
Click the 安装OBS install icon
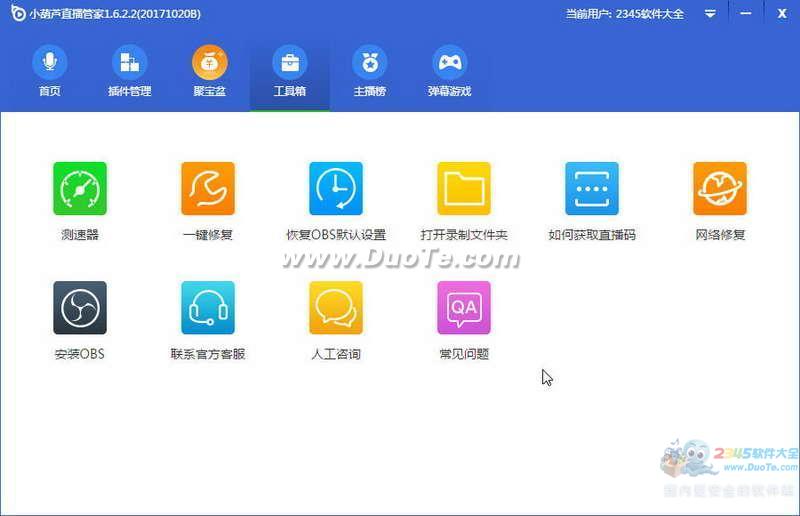pos(79,308)
